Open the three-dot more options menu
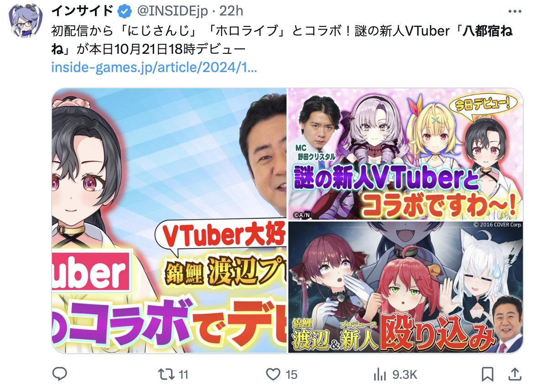Image resolution: width=537 pixels, height=392 pixels. pos(514,11)
